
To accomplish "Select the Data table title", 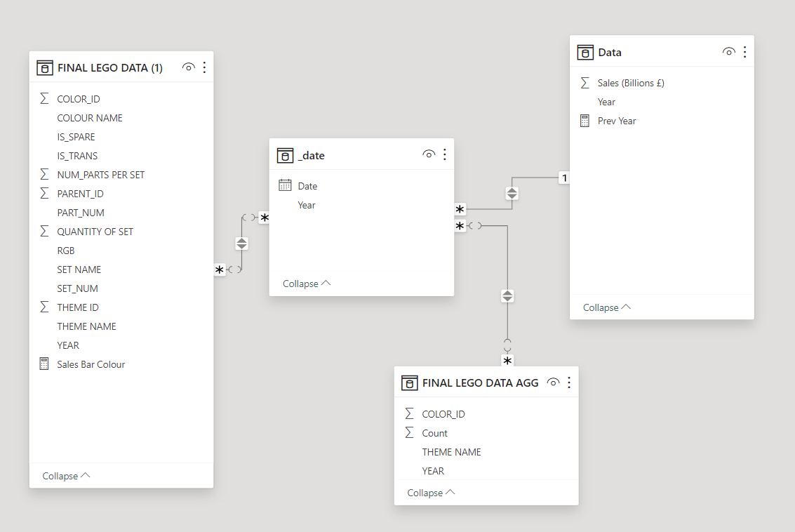I will (x=610, y=52).
